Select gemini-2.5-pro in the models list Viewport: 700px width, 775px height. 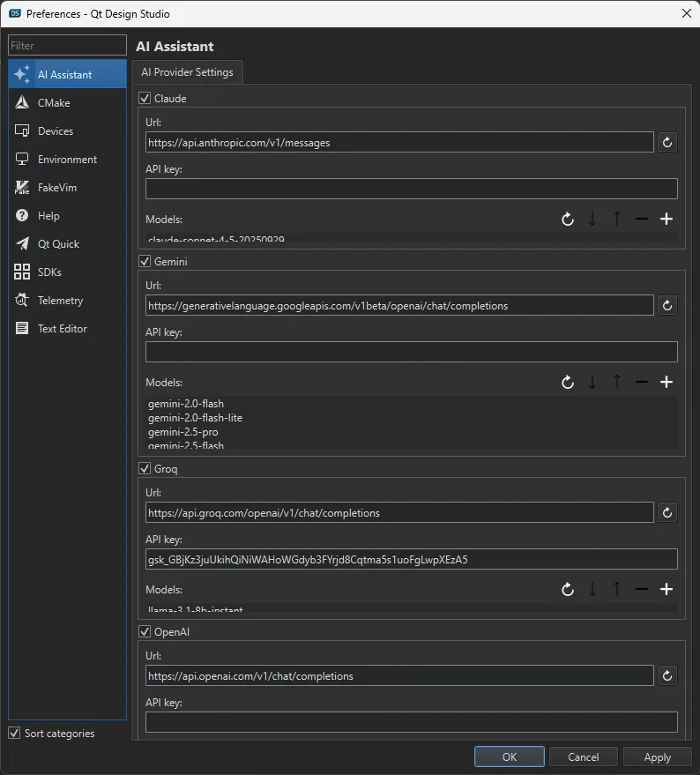tap(183, 432)
